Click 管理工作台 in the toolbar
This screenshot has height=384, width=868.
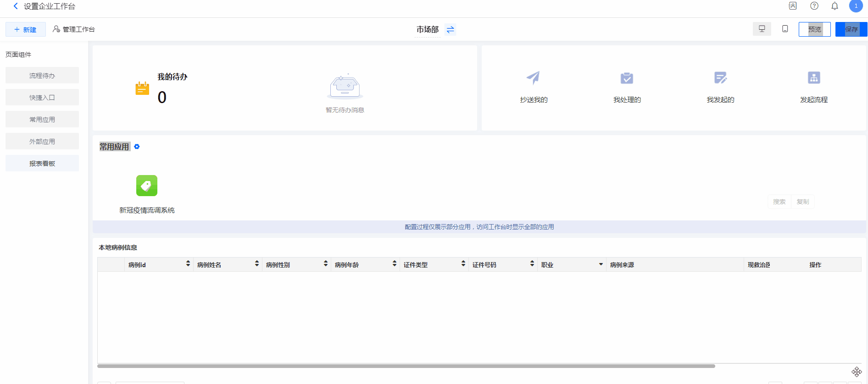tap(74, 29)
